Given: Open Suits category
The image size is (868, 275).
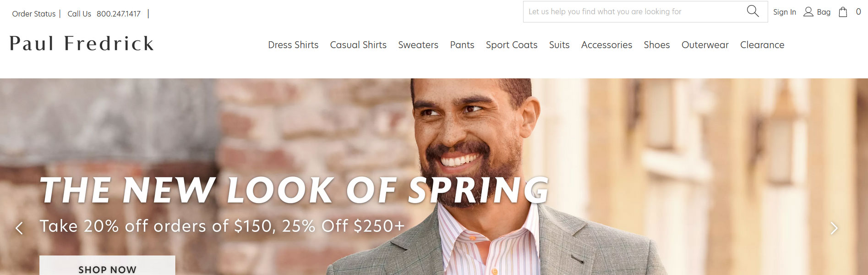Looking at the screenshot, I should [x=559, y=45].
